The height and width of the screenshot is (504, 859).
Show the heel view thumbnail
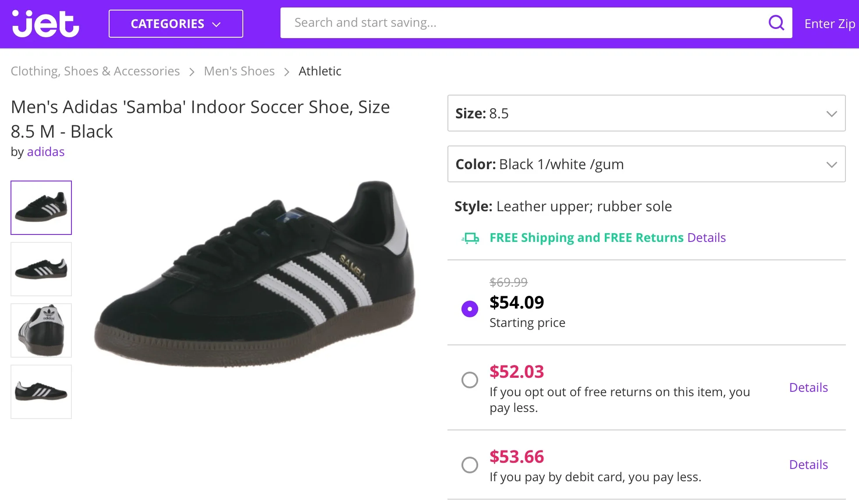point(41,330)
